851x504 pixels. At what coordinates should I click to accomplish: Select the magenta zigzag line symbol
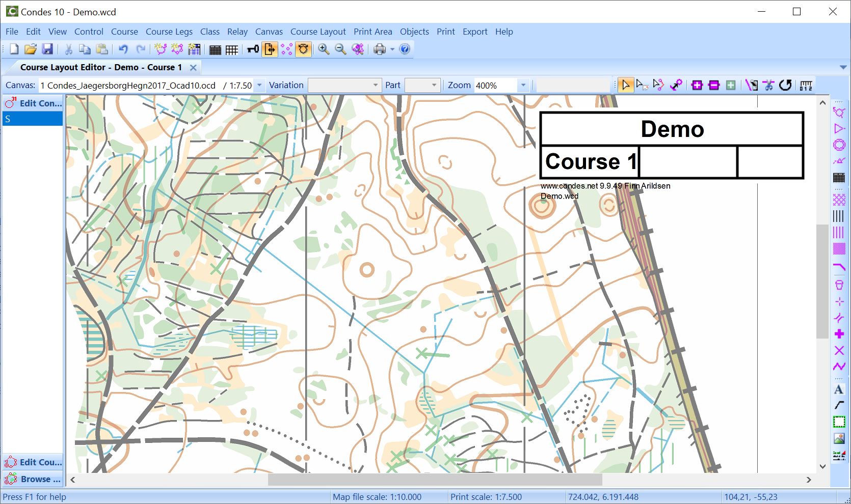tap(839, 367)
